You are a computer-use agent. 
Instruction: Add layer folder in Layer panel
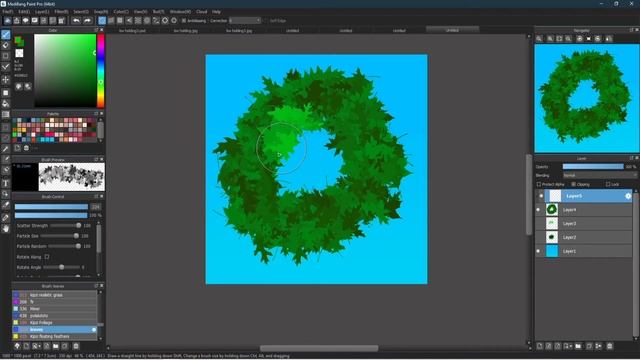click(578, 346)
